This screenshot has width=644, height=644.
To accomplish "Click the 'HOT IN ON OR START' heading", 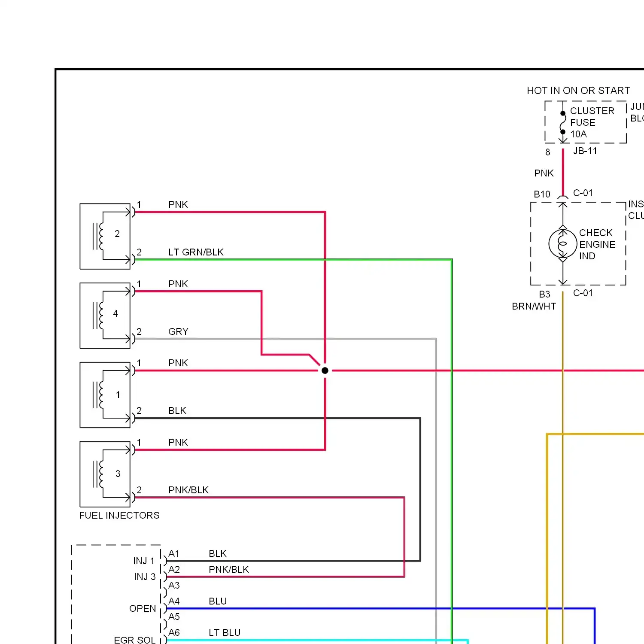I will pos(578,91).
